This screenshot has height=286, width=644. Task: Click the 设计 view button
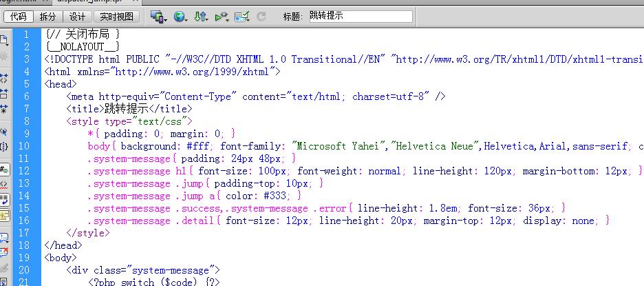pos(78,17)
